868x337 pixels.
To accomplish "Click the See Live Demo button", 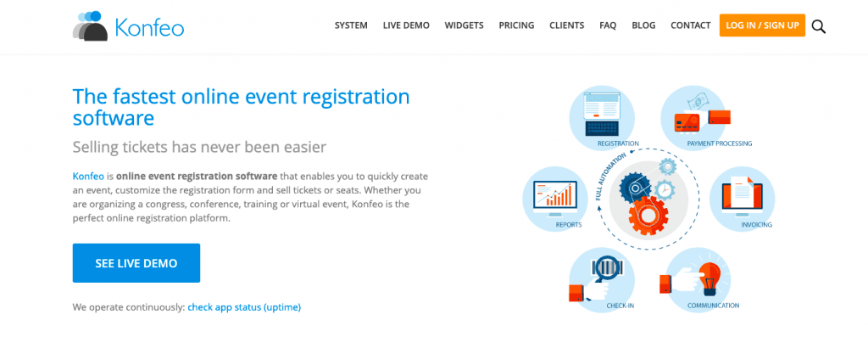I will coord(136,263).
